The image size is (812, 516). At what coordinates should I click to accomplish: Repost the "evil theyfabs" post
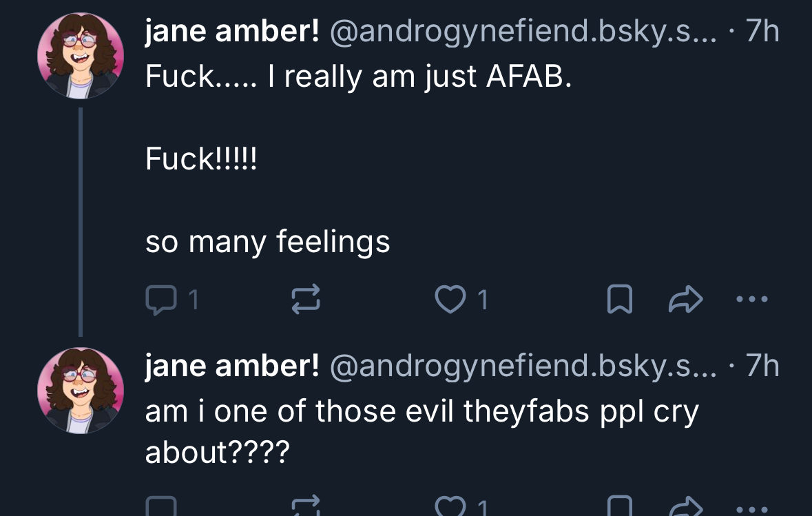(307, 507)
